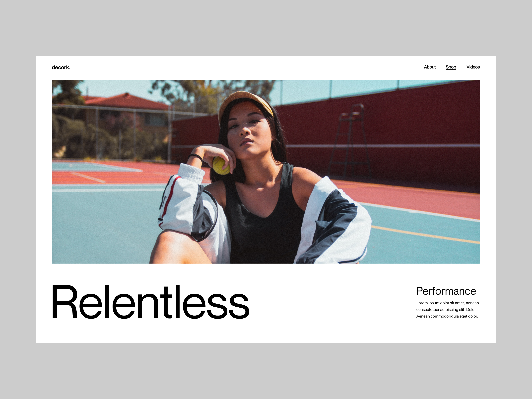Click the black wristband on her arm

(x=196, y=157)
